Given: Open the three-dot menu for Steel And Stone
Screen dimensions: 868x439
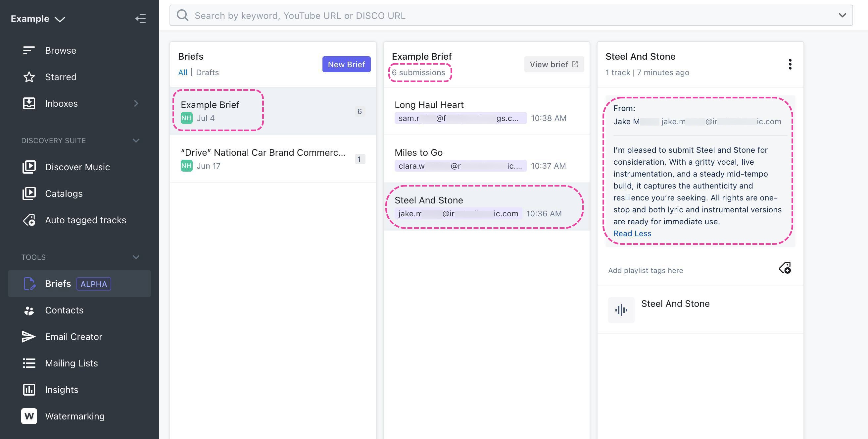Looking at the screenshot, I should (790, 64).
